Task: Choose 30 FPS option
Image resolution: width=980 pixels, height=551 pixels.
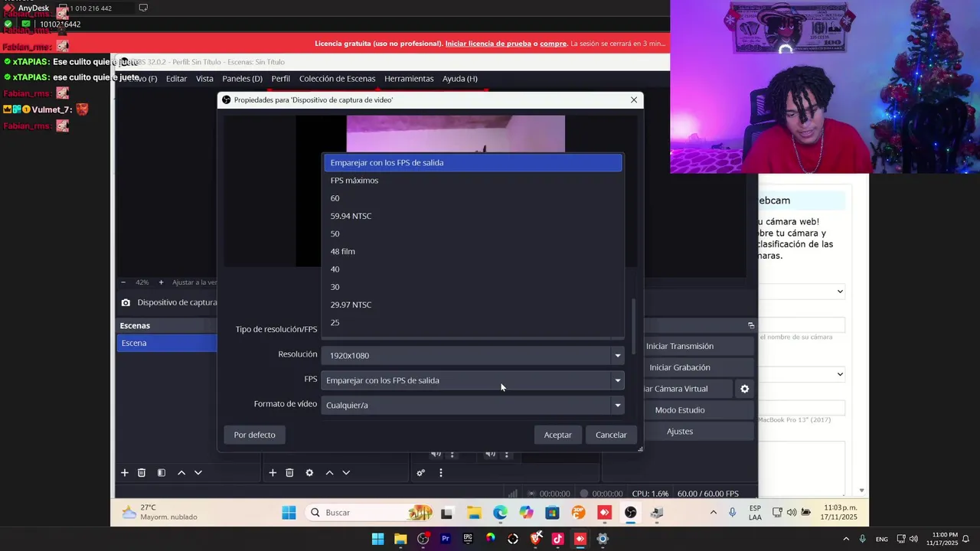Action: (472, 287)
